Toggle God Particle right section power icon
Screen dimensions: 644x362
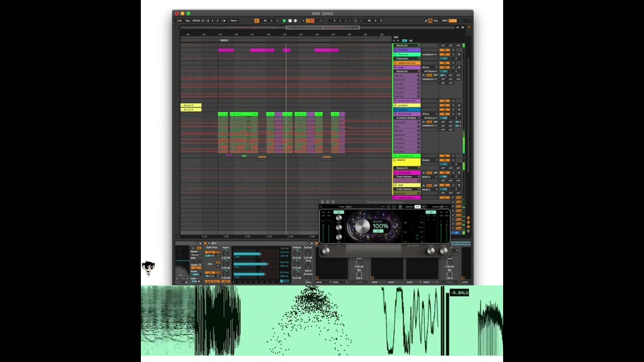431,212
